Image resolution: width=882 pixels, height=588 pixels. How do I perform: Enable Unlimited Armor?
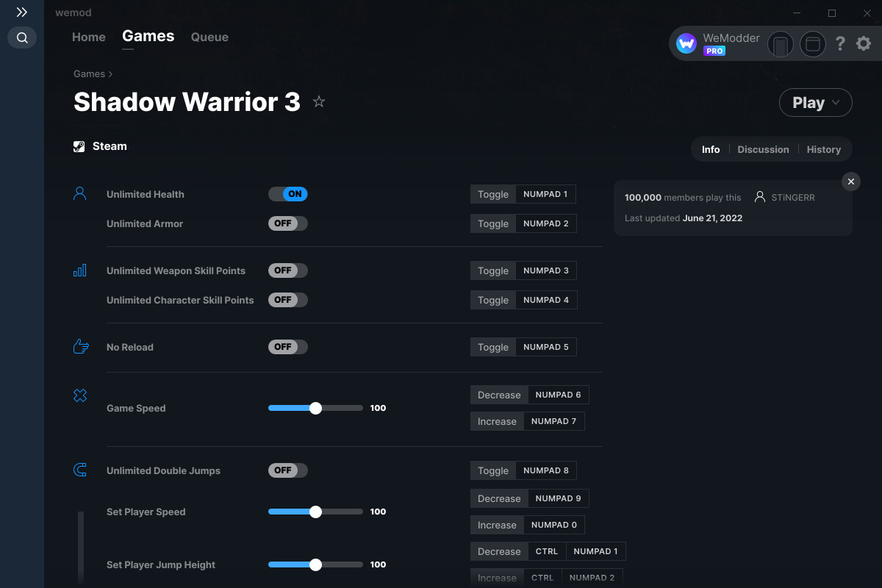pos(287,223)
